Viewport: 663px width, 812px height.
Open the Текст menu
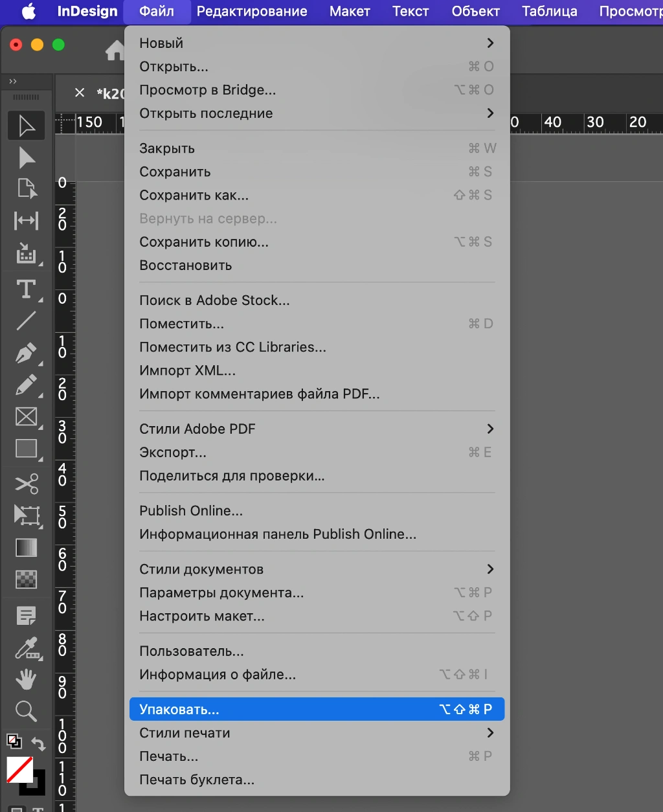[x=410, y=11]
